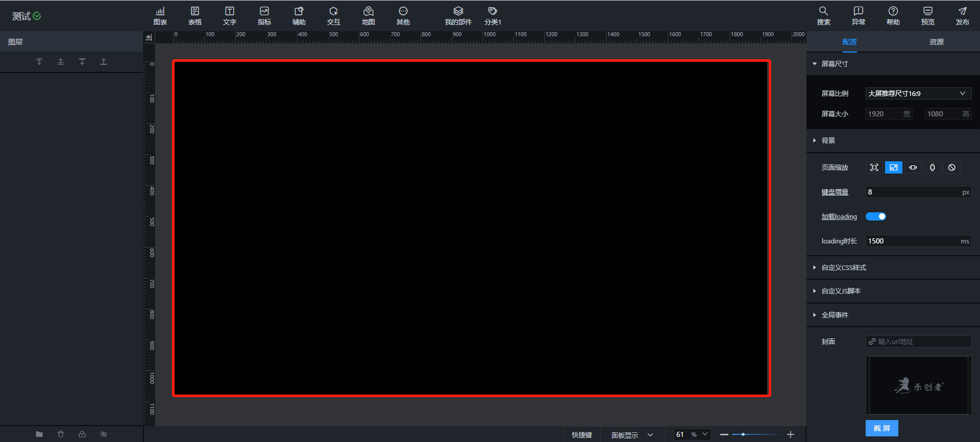Expand the 背景 background section
This screenshot has width=980, height=442.
click(x=828, y=140)
